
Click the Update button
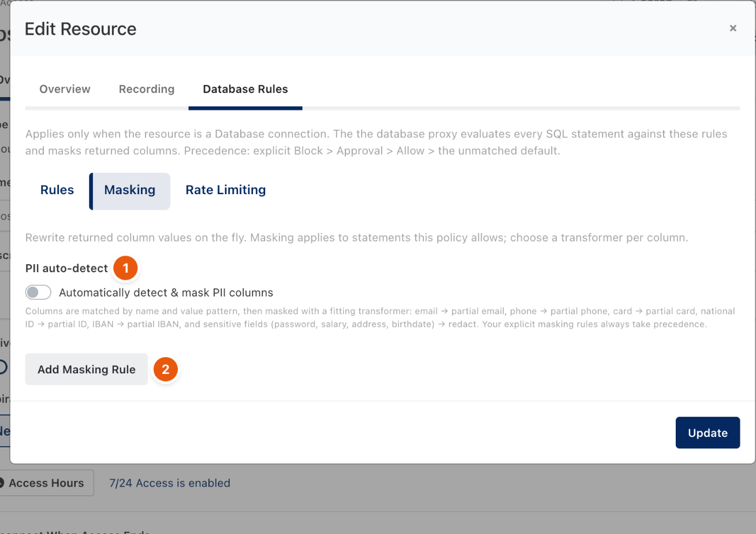click(x=707, y=433)
